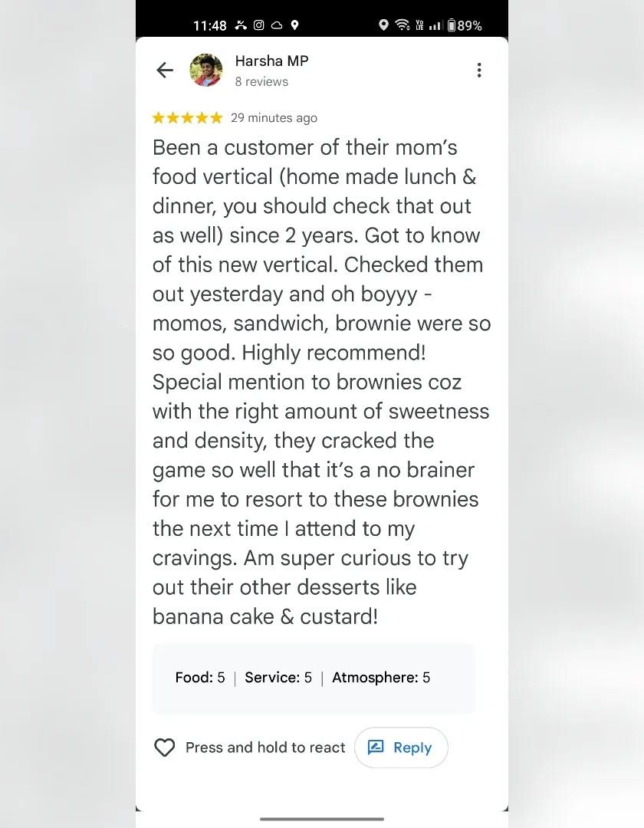Tap the Press and hold to react label
Image resolution: width=644 pixels, height=828 pixels.
point(265,747)
